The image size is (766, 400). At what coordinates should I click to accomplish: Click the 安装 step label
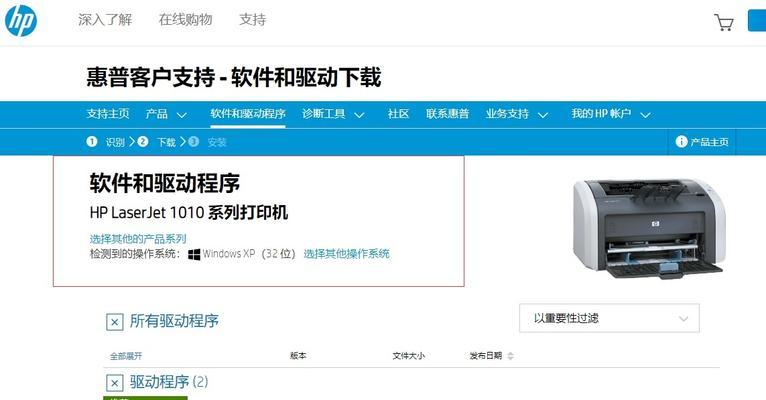(x=217, y=142)
